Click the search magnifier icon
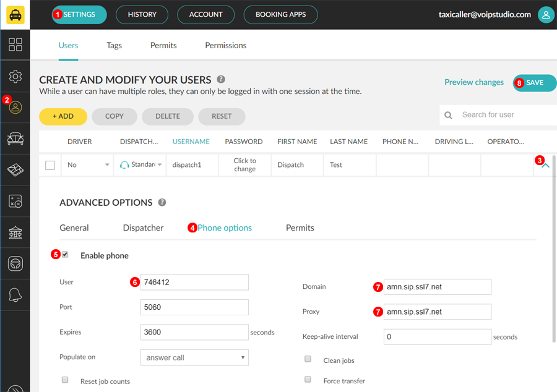Viewport: 557px width, 392px height. (448, 115)
